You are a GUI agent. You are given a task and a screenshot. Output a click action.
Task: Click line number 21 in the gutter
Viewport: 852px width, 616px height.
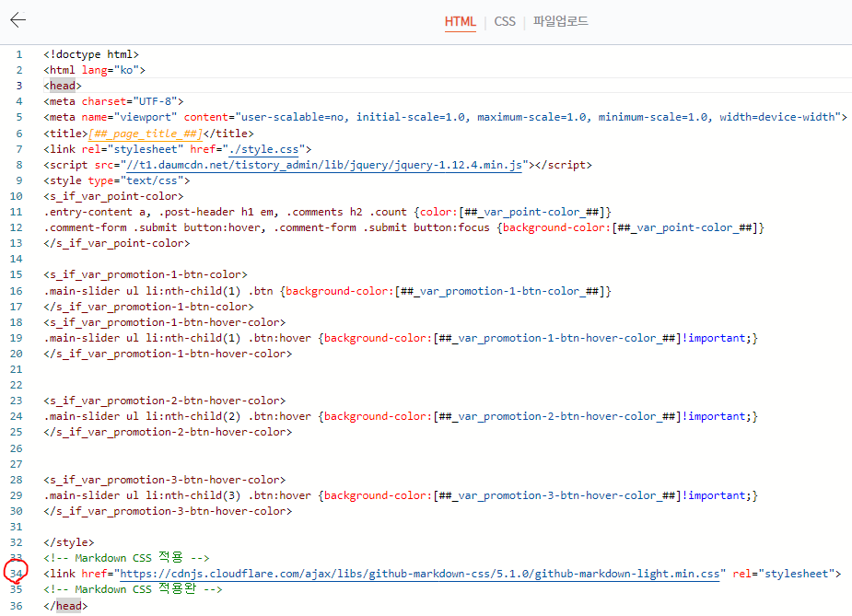17,370
